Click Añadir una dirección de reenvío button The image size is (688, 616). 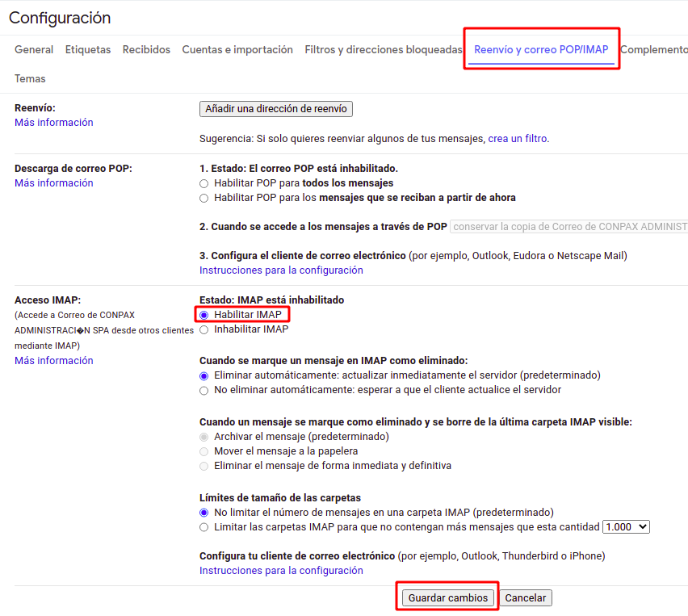coord(276,109)
